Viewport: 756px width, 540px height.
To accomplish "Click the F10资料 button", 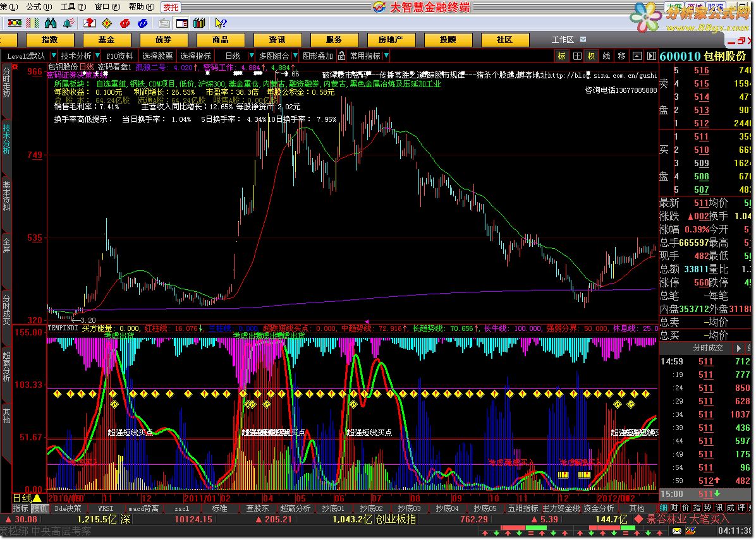I will (x=119, y=56).
